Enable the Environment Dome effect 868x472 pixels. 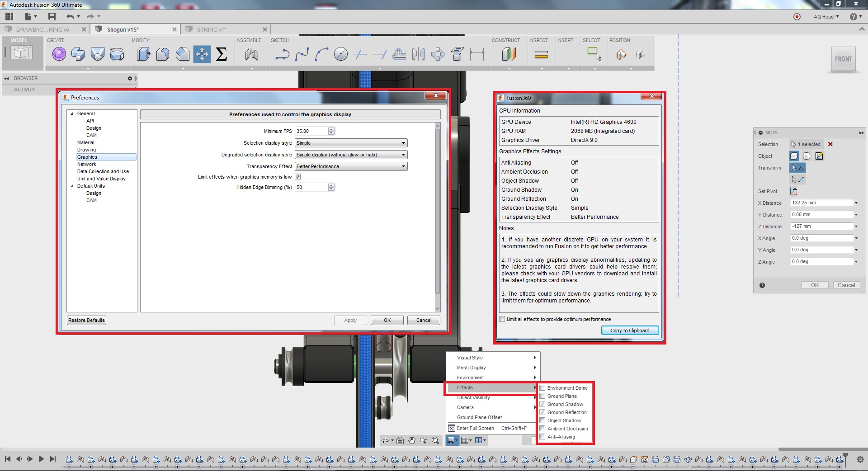point(542,388)
